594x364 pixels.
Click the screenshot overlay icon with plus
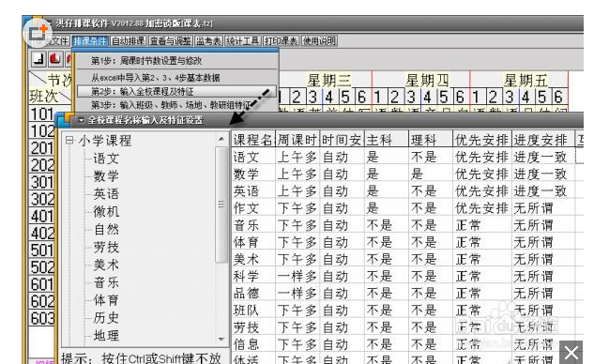[38, 32]
